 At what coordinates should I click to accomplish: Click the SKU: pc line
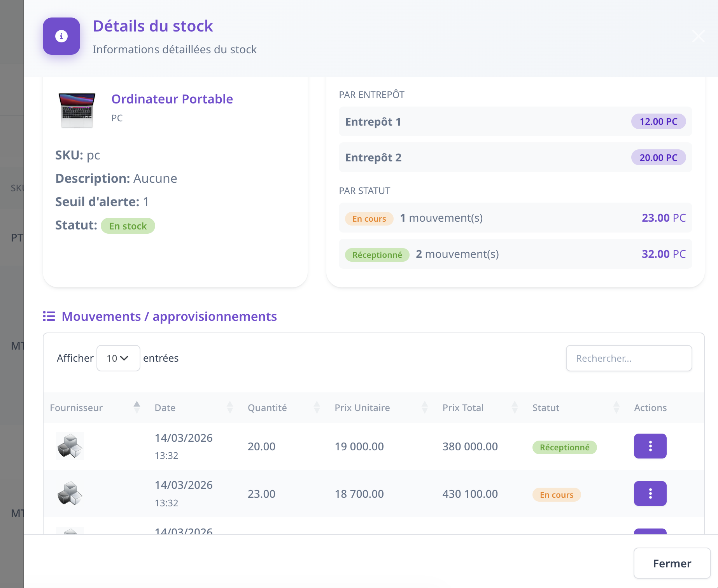click(x=77, y=155)
